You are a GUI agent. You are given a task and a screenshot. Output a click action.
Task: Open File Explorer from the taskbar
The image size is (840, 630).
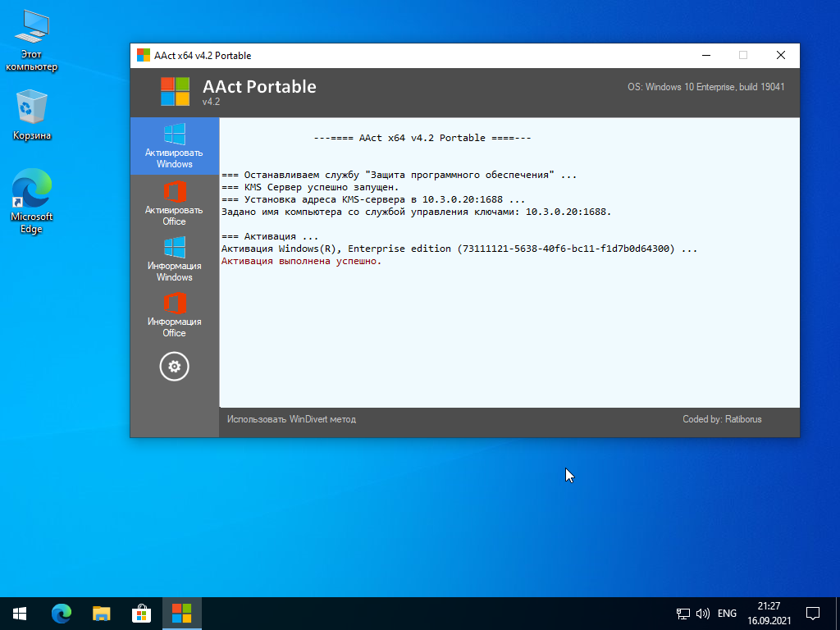point(102,613)
